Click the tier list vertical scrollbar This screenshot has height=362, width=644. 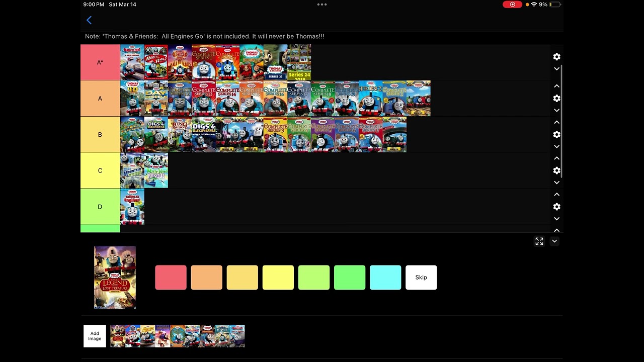click(x=561, y=121)
